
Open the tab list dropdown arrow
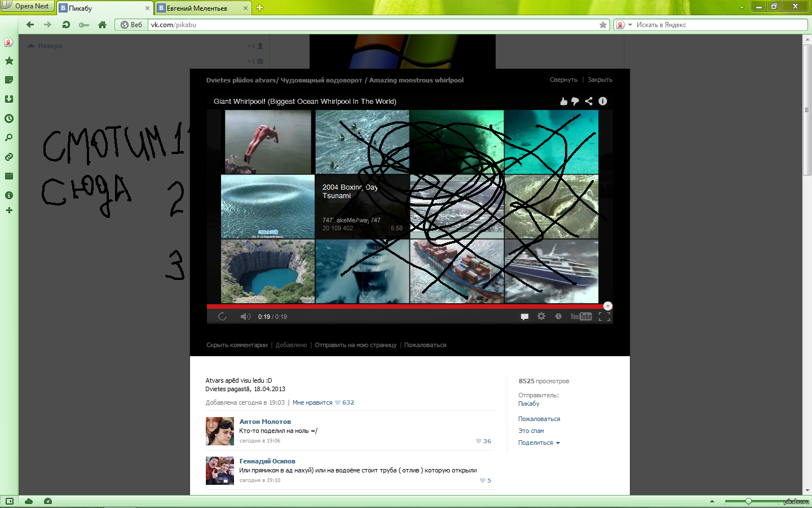click(742, 8)
